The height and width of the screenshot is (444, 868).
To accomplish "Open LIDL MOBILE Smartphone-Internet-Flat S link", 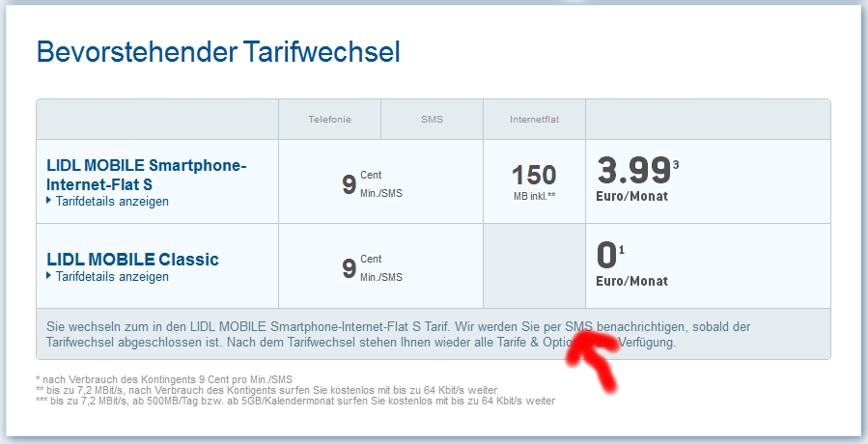I will pyautogui.click(x=146, y=175).
